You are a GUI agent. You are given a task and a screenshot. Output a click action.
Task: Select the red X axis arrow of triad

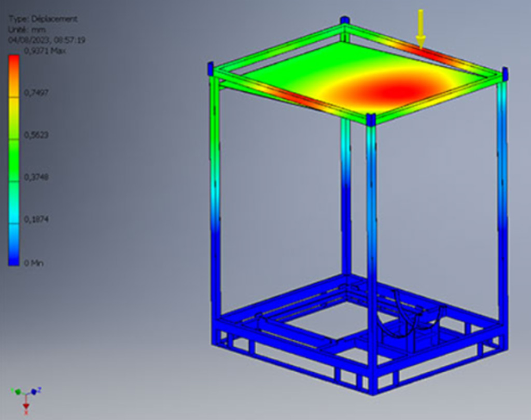[26, 406]
